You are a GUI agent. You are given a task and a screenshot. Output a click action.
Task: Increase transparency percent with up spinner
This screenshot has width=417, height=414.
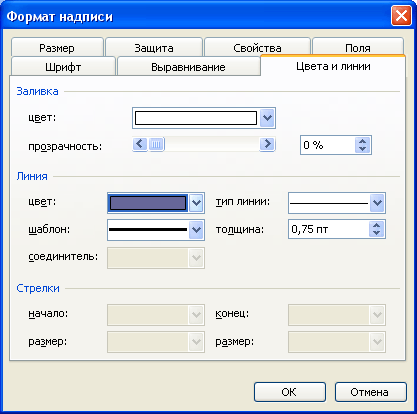(x=362, y=141)
